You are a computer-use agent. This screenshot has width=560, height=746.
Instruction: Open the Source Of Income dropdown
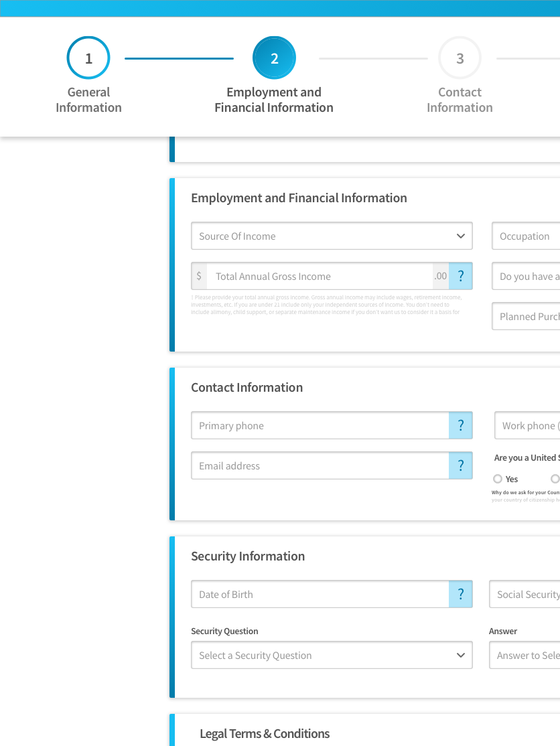coord(332,236)
